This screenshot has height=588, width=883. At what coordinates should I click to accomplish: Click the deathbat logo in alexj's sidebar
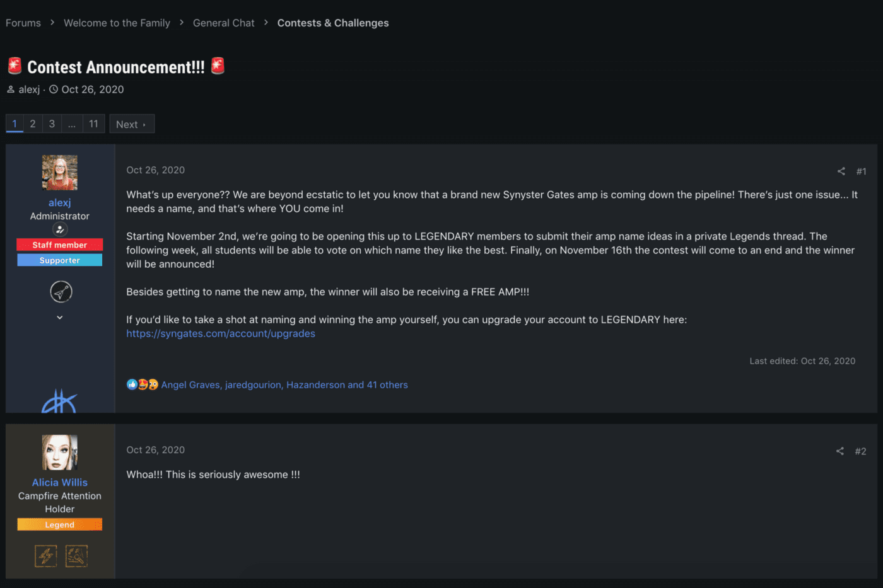tap(59, 400)
